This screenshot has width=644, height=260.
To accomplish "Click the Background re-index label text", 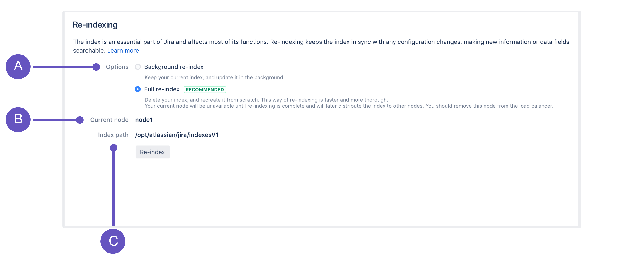I will pyautogui.click(x=174, y=67).
